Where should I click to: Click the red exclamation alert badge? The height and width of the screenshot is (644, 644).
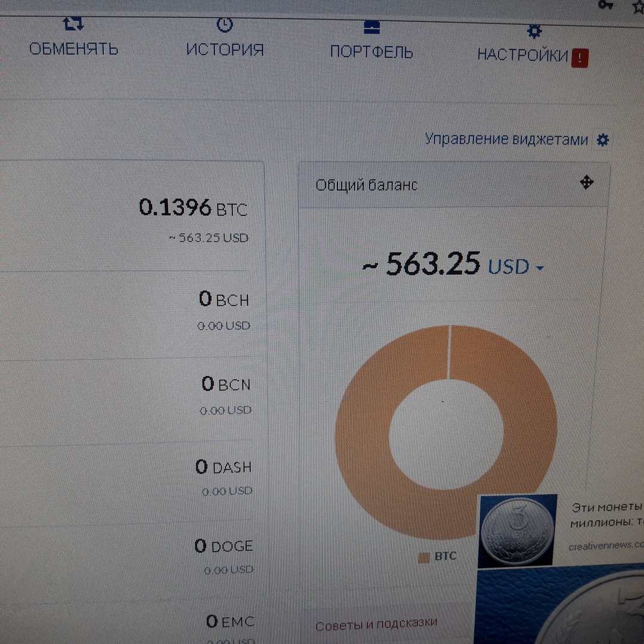(580, 57)
